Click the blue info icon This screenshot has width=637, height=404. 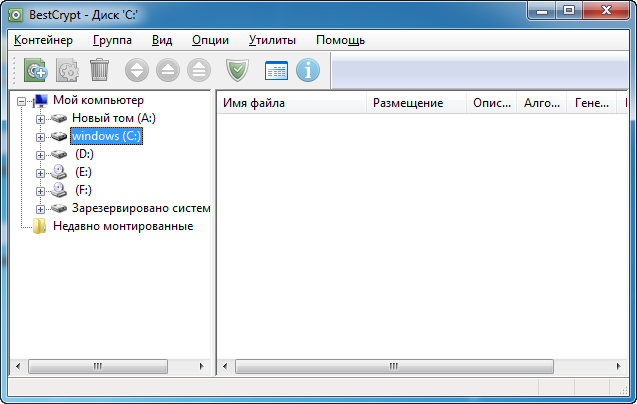tap(308, 70)
